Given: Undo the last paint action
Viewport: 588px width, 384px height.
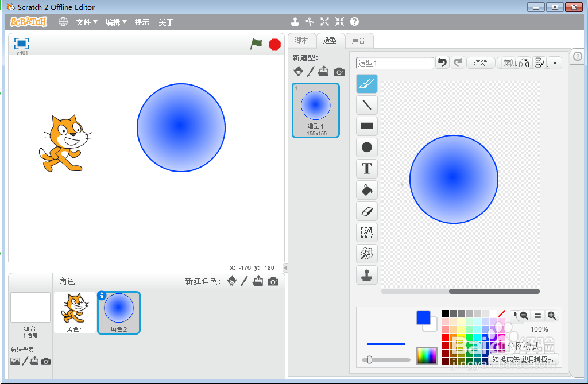Looking at the screenshot, I should [443, 63].
